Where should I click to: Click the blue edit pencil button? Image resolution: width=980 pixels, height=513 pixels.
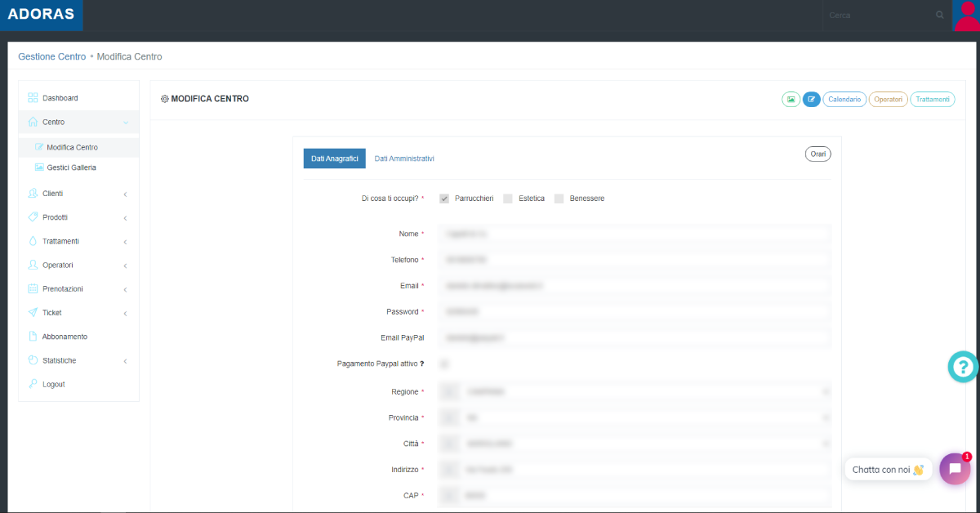pos(812,99)
